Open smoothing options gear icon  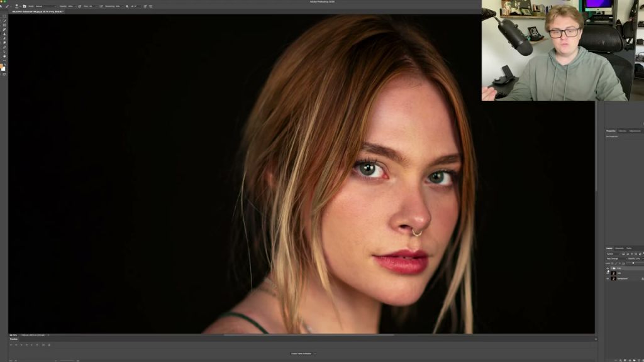(x=127, y=6)
